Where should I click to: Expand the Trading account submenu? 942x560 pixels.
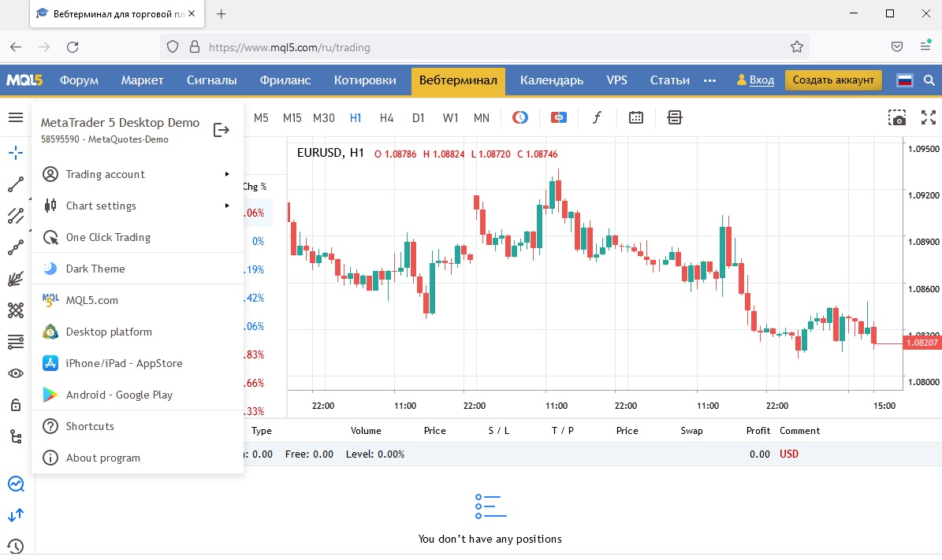coord(138,174)
